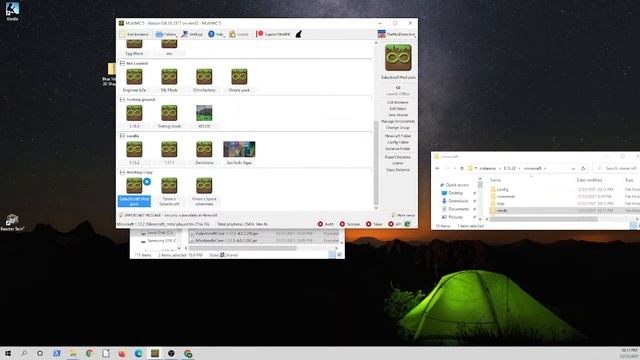Screen dimensions: 640x360
Task: Select the Testing mods instance
Action: pyautogui.click(x=169, y=117)
